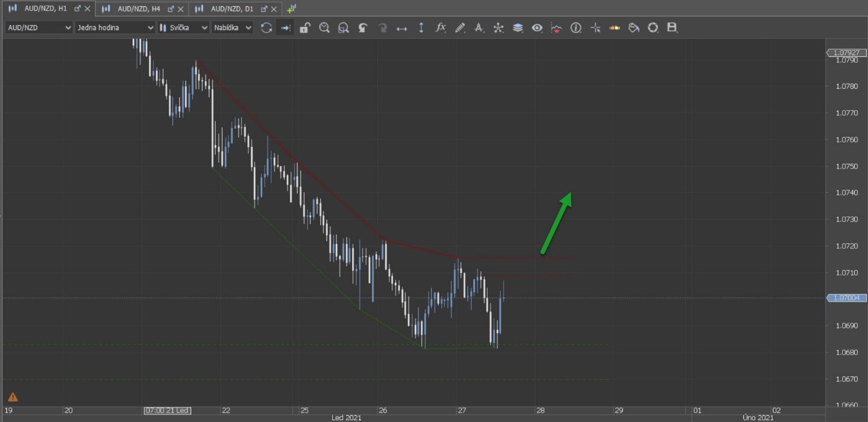Click the orange warning triangle icon
Image resolution: width=868 pixels, height=422 pixels.
click(x=13, y=397)
